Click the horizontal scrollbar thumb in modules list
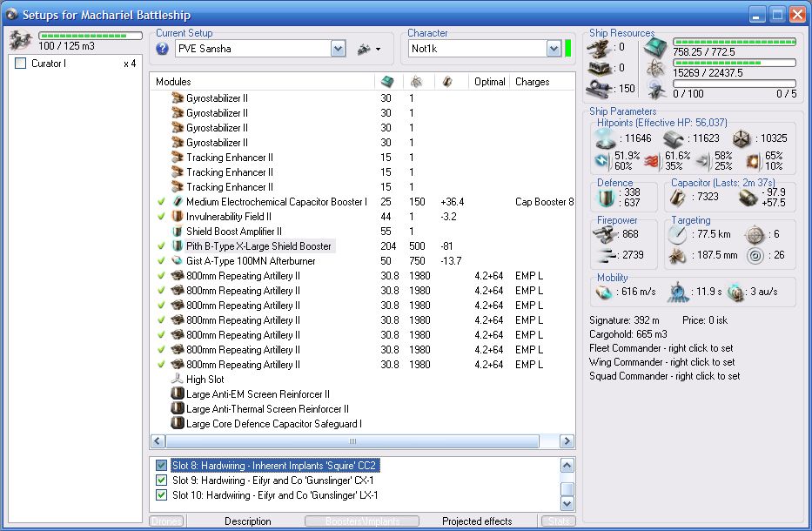The height and width of the screenshot is (531, 812). 352,441
